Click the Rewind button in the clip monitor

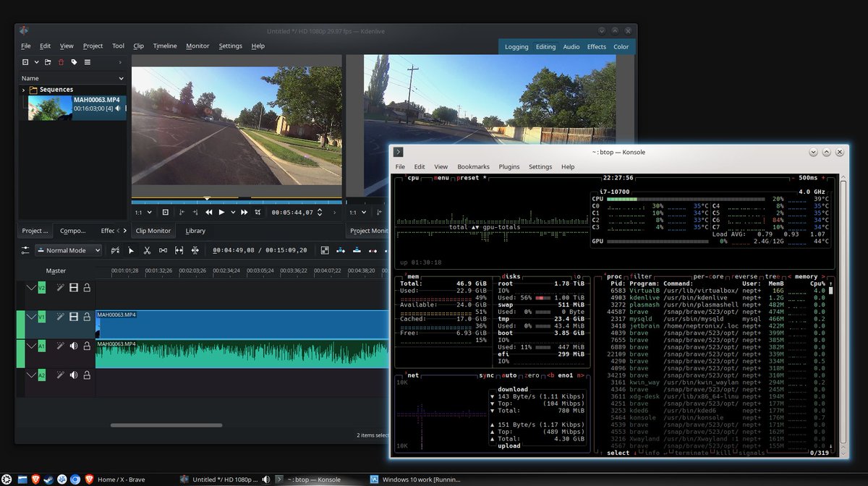click(209, 213)
